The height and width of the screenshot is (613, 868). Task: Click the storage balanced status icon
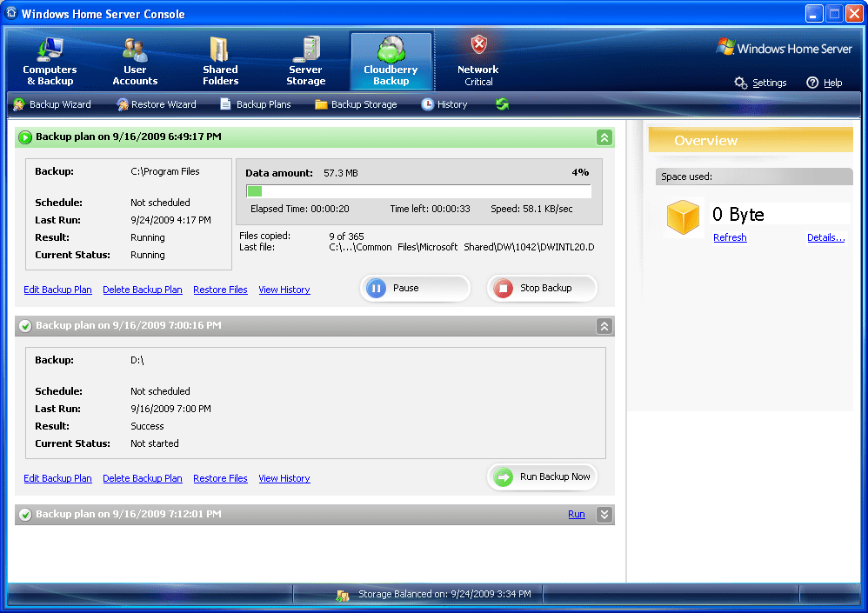[x=343, y=595]
